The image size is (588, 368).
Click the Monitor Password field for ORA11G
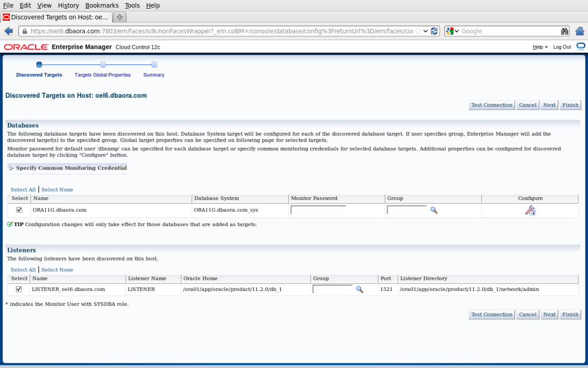[x=318, y=210]
